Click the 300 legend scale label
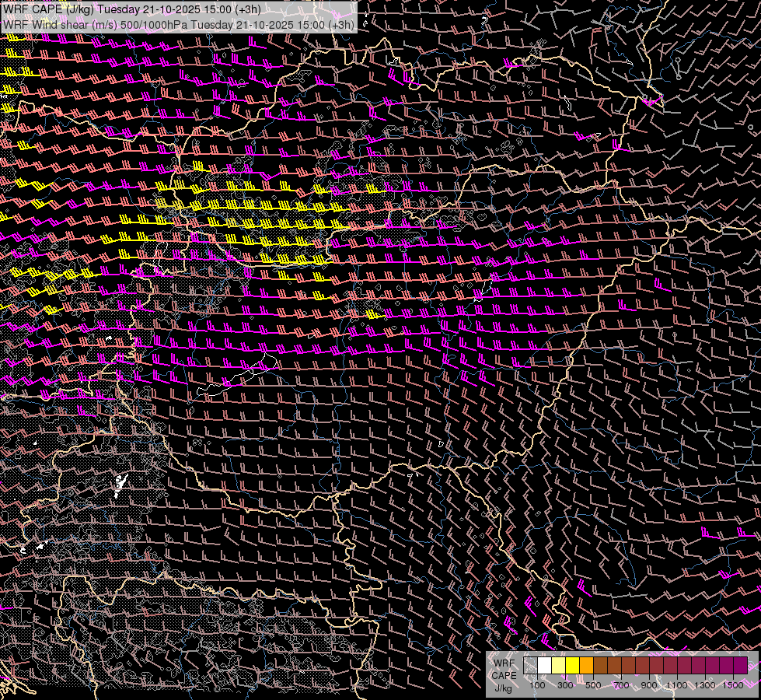The image size is (761, 700). (565, 685)
